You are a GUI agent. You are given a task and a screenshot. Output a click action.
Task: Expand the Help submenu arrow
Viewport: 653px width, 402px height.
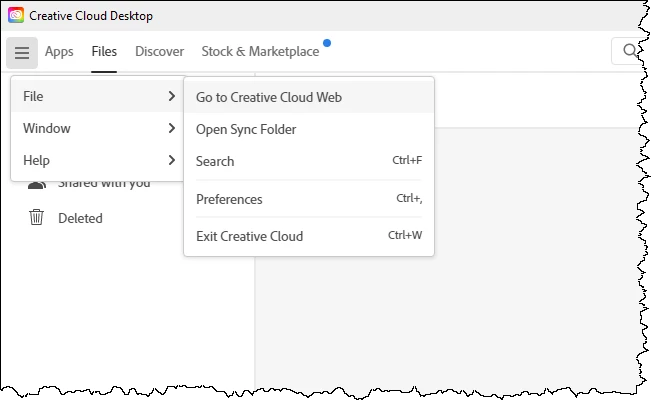(x=172, y=160)
